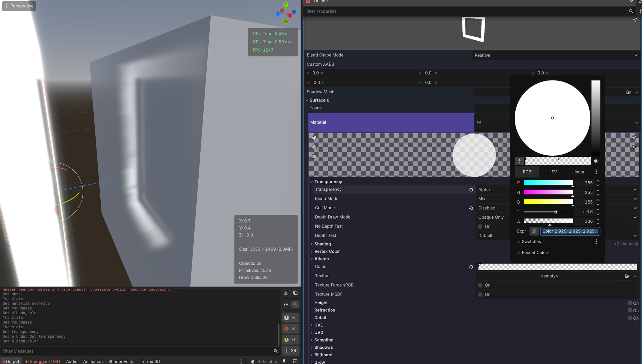Open the Perspective view menu button
This screenshot has width=642, height=364.
click(19, 6)
